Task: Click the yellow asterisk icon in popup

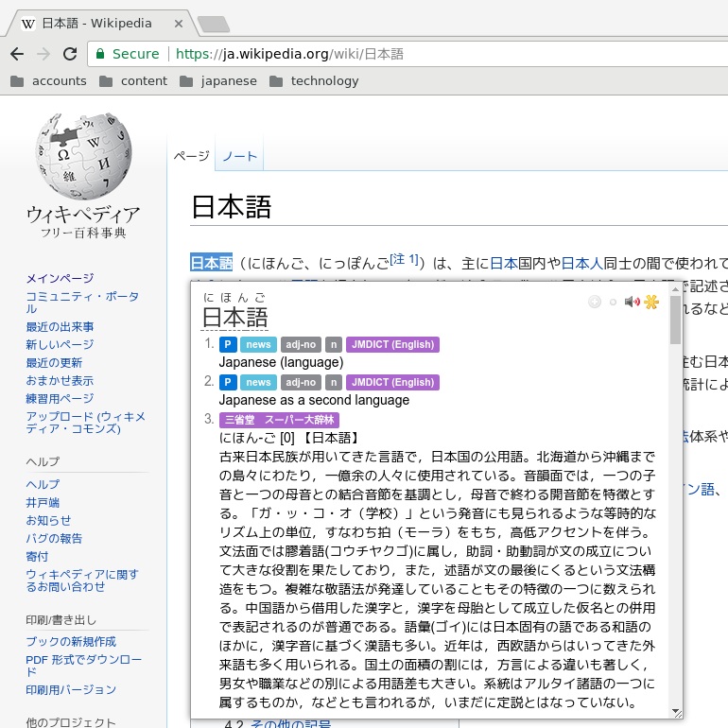Action: (651, 302)
